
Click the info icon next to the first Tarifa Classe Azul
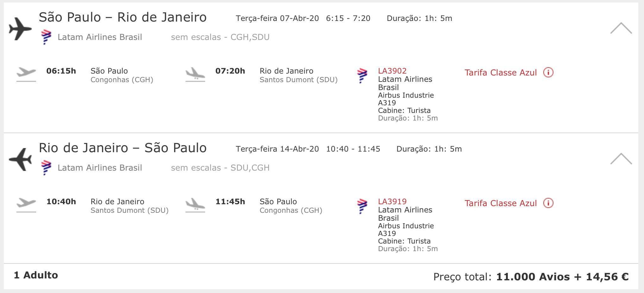point(548,73)
